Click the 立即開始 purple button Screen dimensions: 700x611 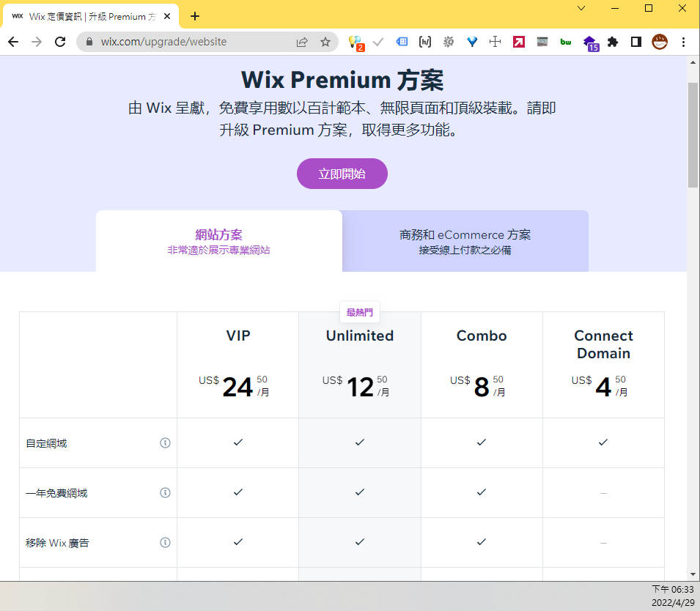(x=342, y=174)
